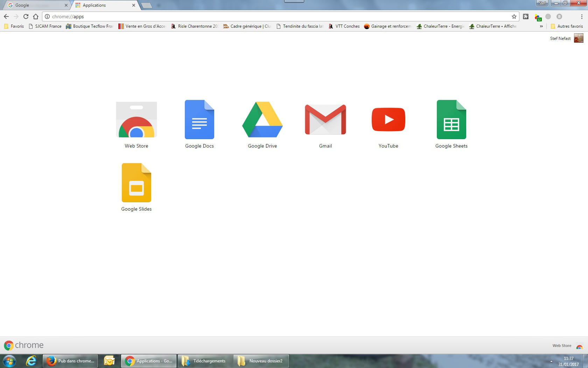
Task: Open the mail envelope taskbar app
Action: [x=110, y=361]
